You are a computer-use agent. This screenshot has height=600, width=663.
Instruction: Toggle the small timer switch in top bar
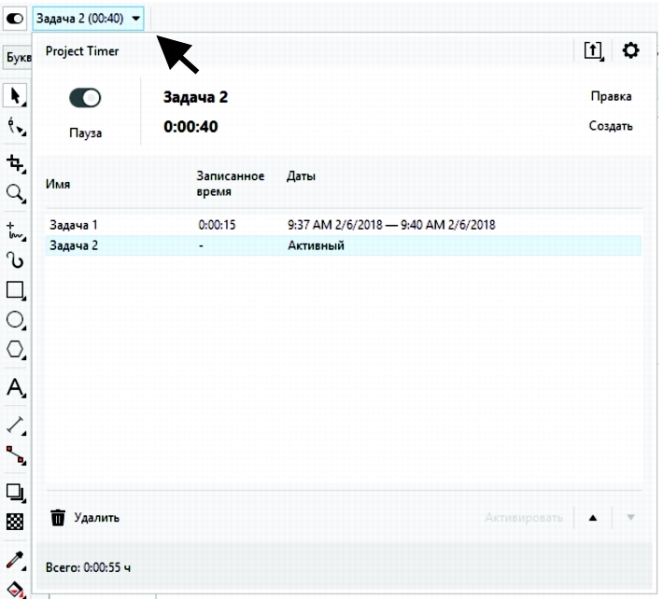pos(15,18)
